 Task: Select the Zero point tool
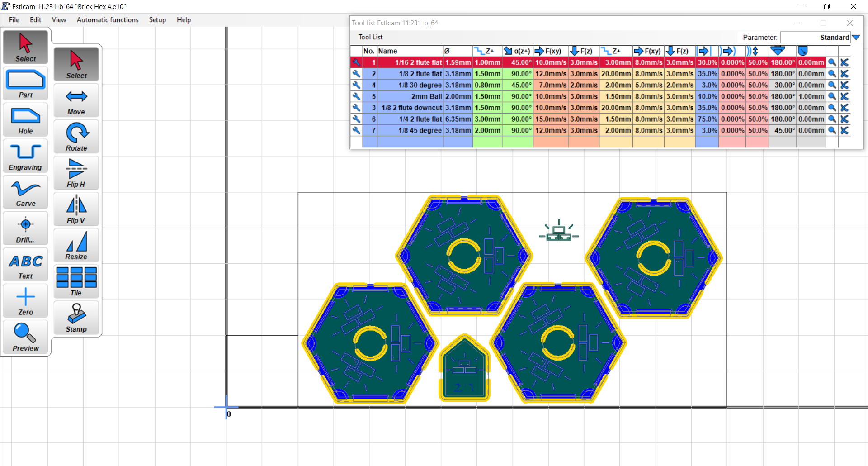[26, 301]
